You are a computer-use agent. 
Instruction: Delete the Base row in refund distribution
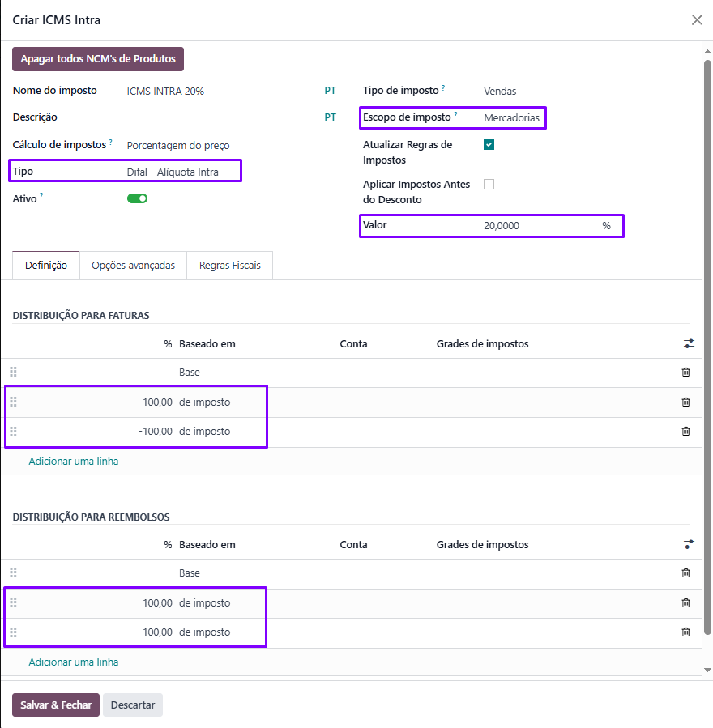pos(685,573)
